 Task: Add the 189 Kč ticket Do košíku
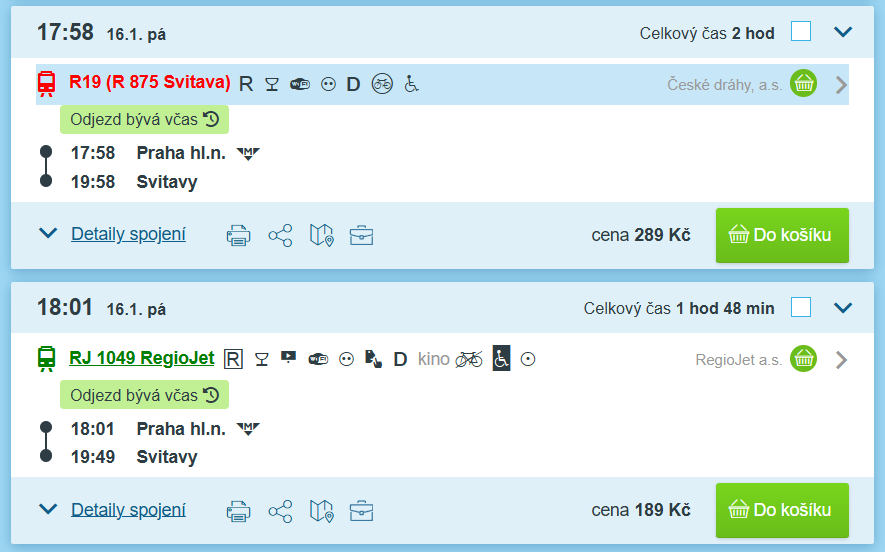[x=782, y=510]
